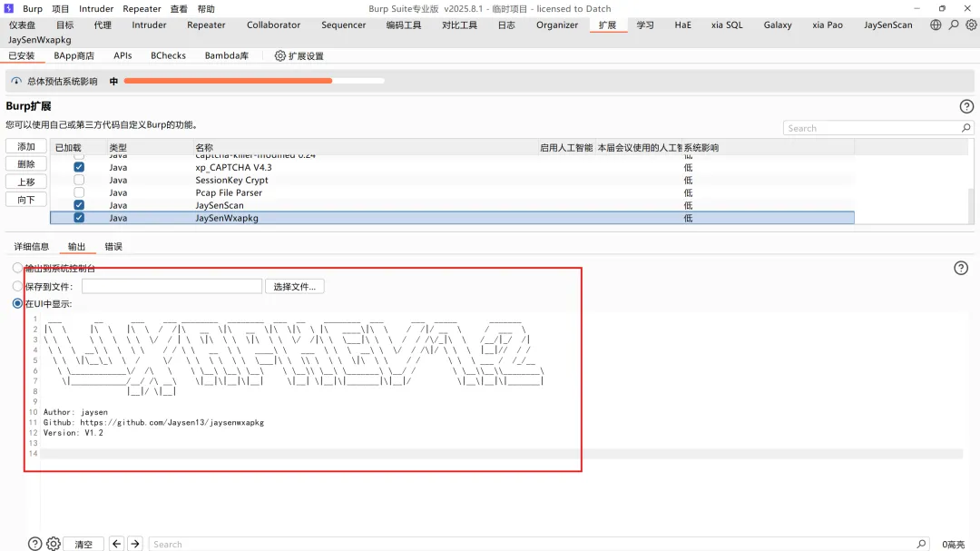Switch to the Collaborator tab
This screenshot has width=980, height=551.
(273, 25)
